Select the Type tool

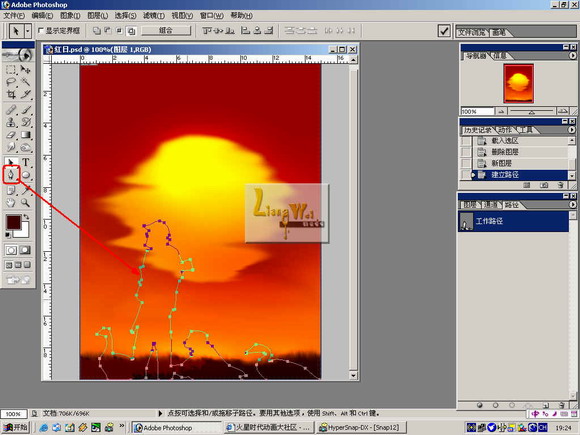tap(26, 162)
